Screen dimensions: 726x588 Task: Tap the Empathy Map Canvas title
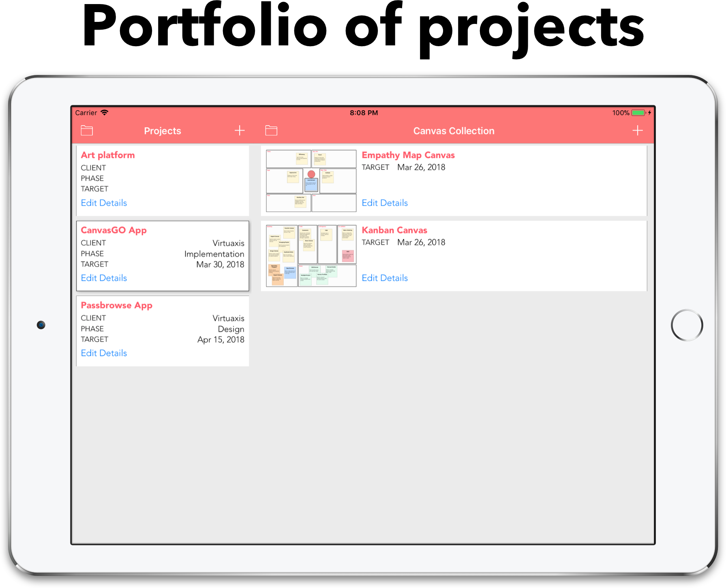pyautogui.click(x=408, y=155)
